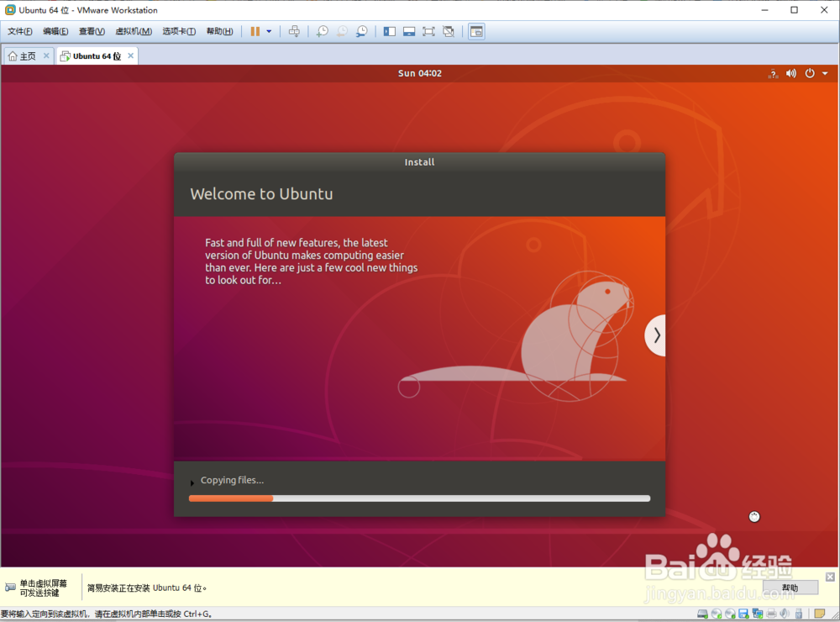Viewport: 840px width, 622px height.
Task: Open the power options dropdown arrow beside pause
Action: click(269, 32)
